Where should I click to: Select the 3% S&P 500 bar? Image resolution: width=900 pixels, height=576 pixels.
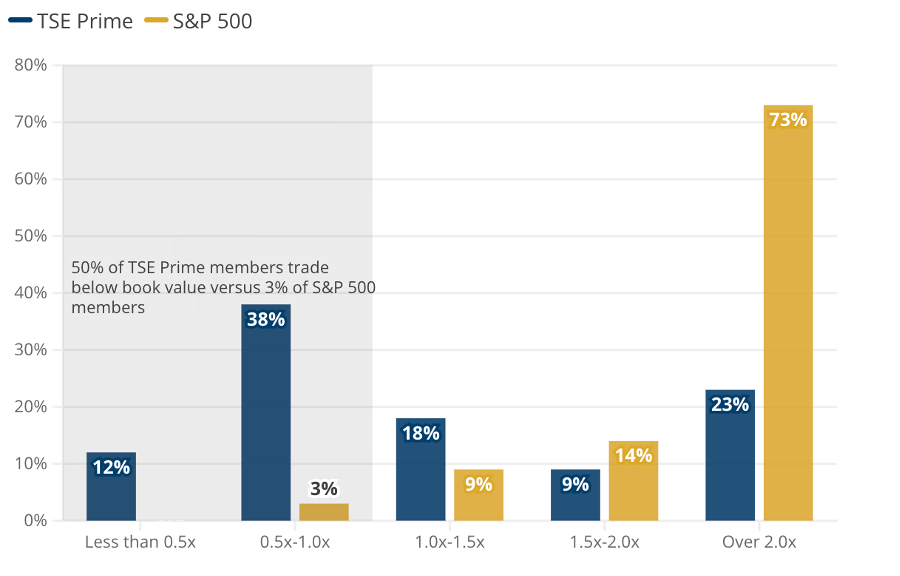point(324,512)
